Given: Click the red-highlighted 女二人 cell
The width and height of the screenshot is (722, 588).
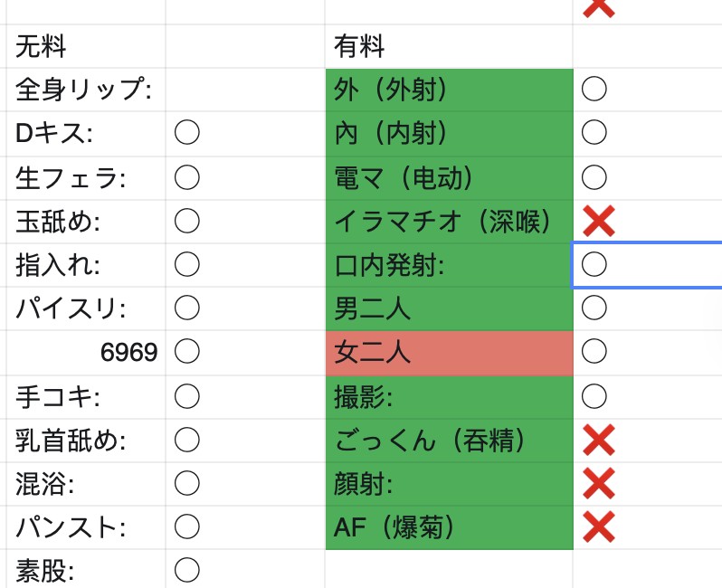Looking at the screenshot, I should point(449,353).
